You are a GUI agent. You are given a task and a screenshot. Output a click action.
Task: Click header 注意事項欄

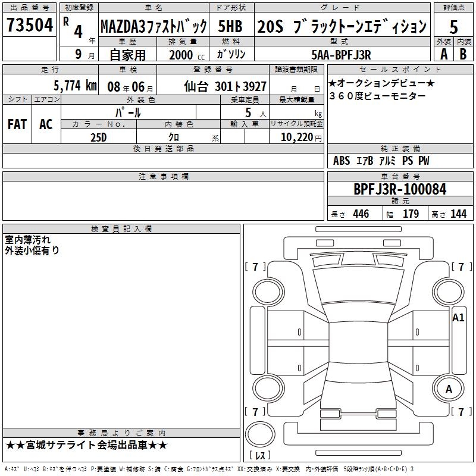click(163, 176)
